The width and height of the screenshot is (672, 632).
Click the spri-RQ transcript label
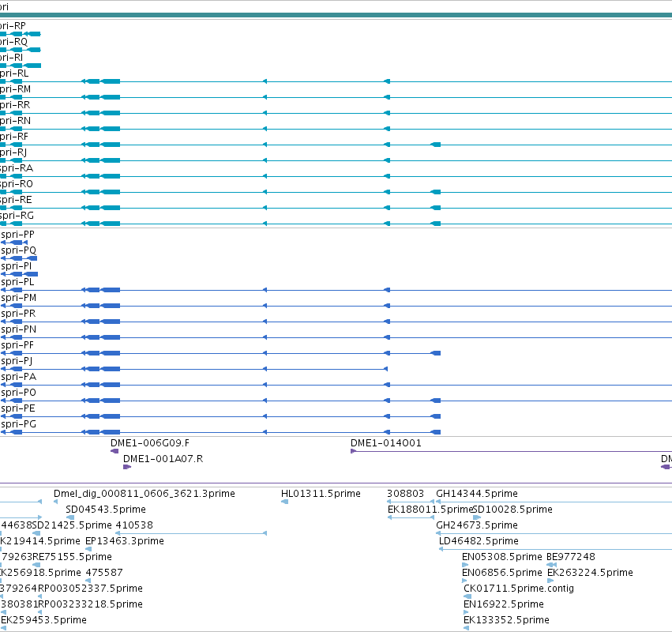[x=13, y=42]
